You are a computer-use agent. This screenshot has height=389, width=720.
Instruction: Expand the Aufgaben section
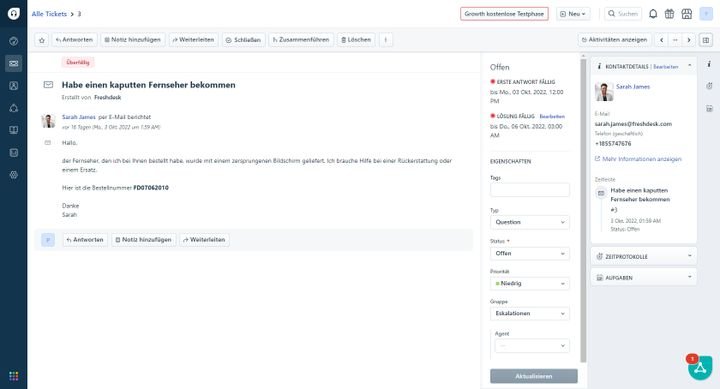pyautogui.click(x=643, y=277)
